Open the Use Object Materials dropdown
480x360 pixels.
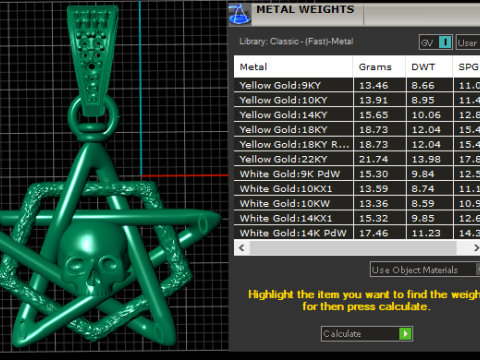click(425, 269)
